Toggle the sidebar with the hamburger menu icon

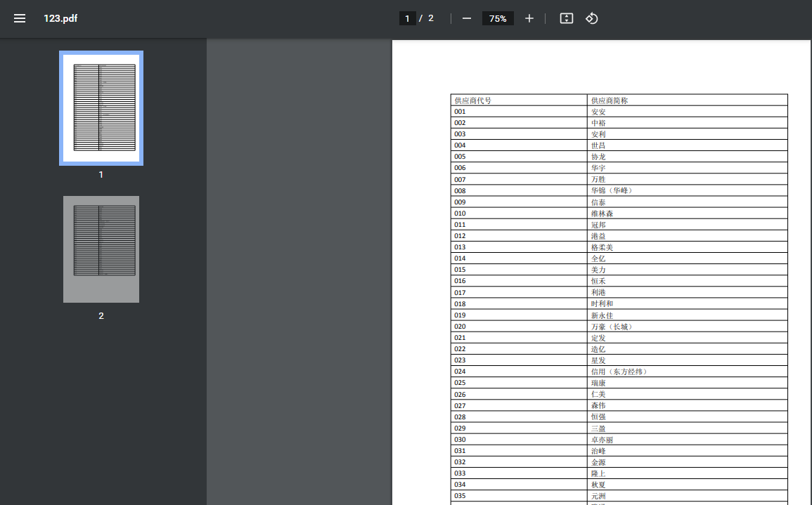[x=20, y=18]
